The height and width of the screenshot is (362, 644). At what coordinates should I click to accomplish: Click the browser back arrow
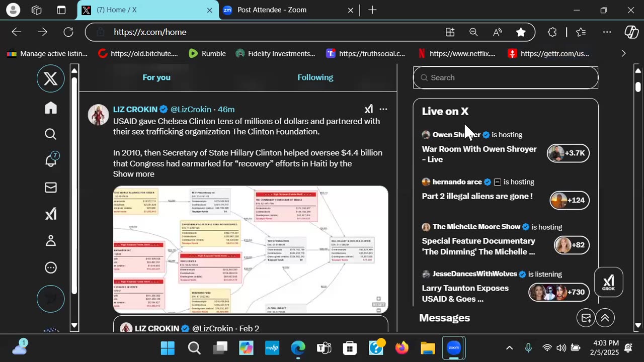(x=17, y=32)
